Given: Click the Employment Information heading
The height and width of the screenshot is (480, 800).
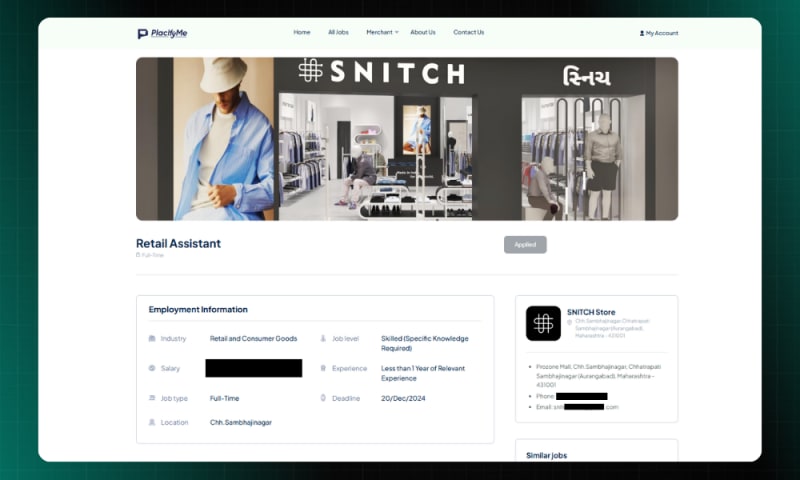Looking at the screenshot, I should (198, 310).
